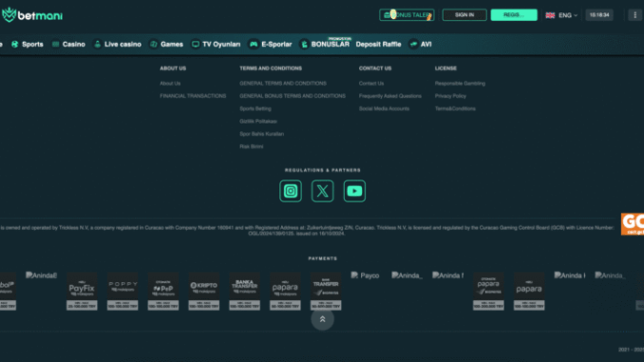644x362 pixels.
Task: Open the E-Sporlar menu
Action: [271, 45]
